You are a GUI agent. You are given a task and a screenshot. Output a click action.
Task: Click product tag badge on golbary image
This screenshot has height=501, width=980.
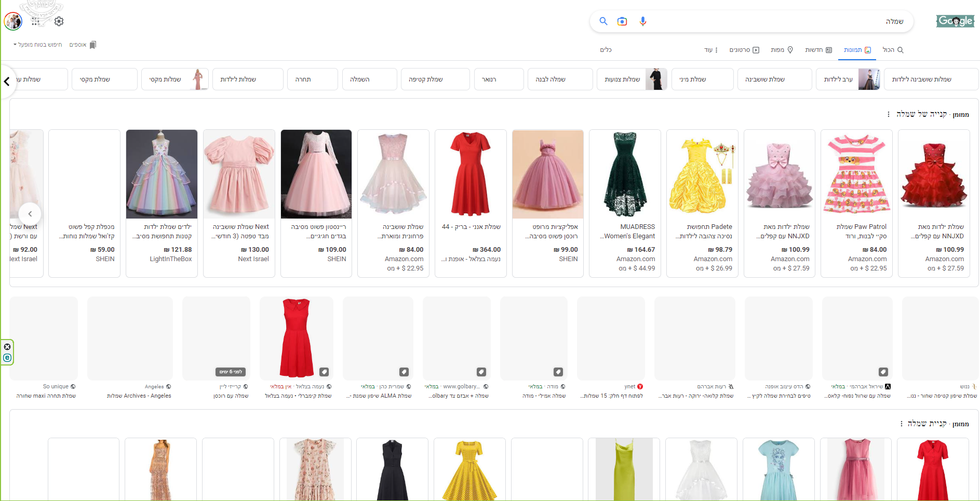tap(481, 372)
